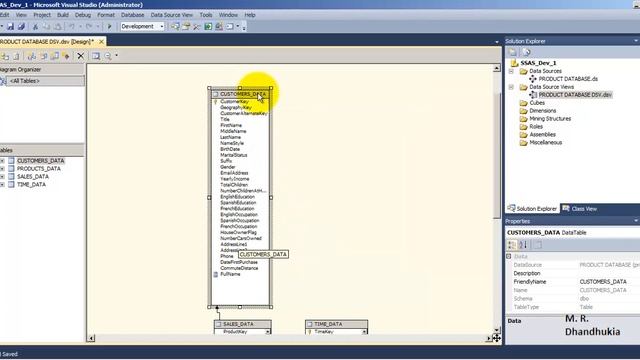Click the tools/wrench icon in main toolbar
This screenshot has width=640, height=360.
click(196, 27)
